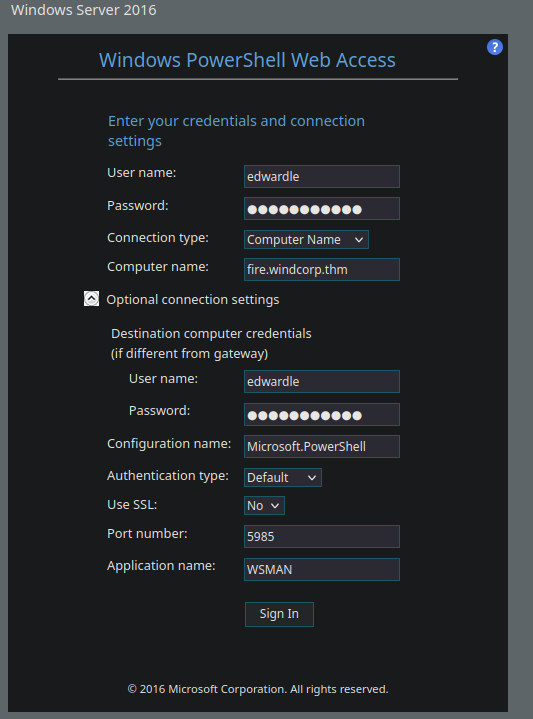Click the Destination computer credentials label
This screenshot has height=719, width=533.
click(211, 343)
